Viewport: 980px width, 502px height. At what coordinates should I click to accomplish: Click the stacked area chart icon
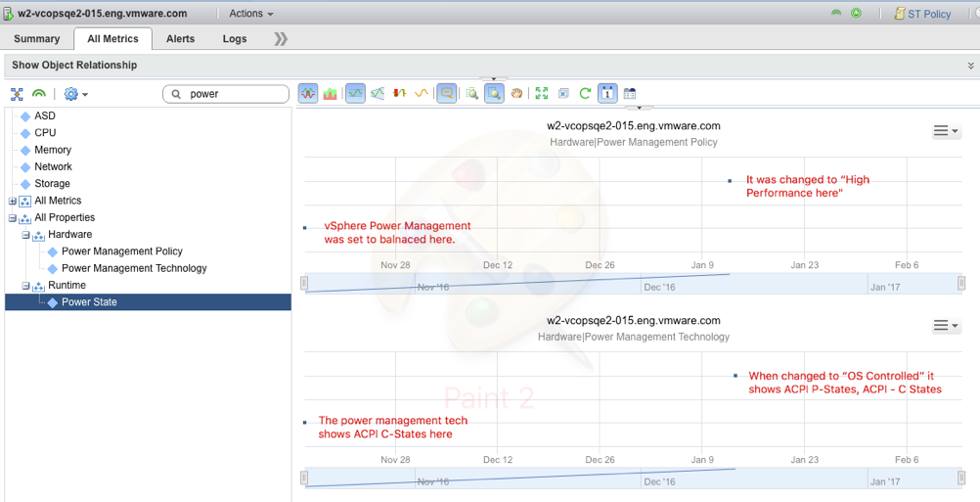[x=331, y=94]
